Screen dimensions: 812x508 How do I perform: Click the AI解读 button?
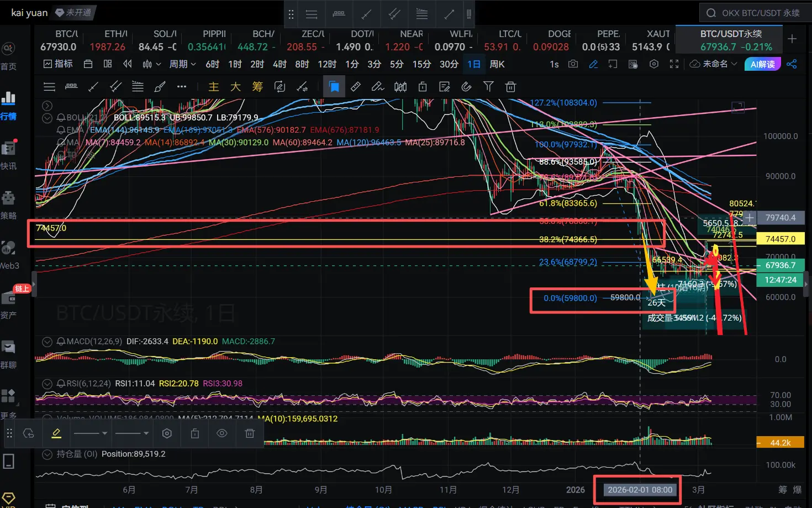(763, 64)
